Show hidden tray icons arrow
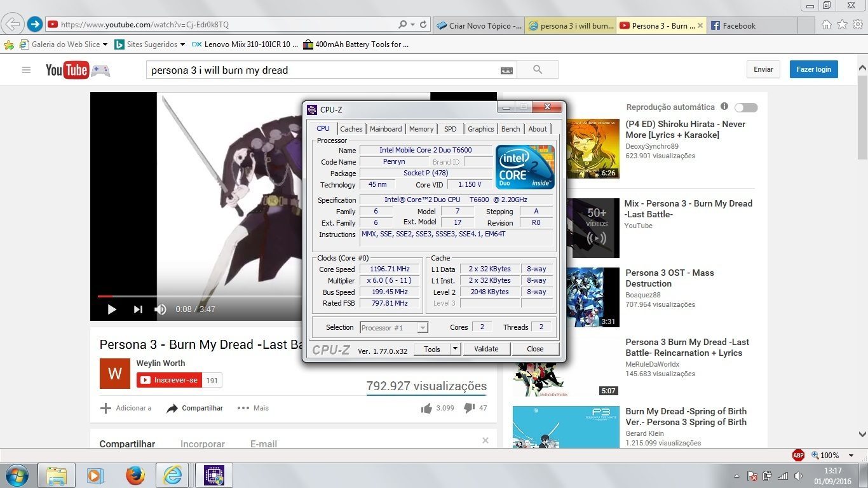This screenshot has height=488, width=868. (x=737, y=476)
